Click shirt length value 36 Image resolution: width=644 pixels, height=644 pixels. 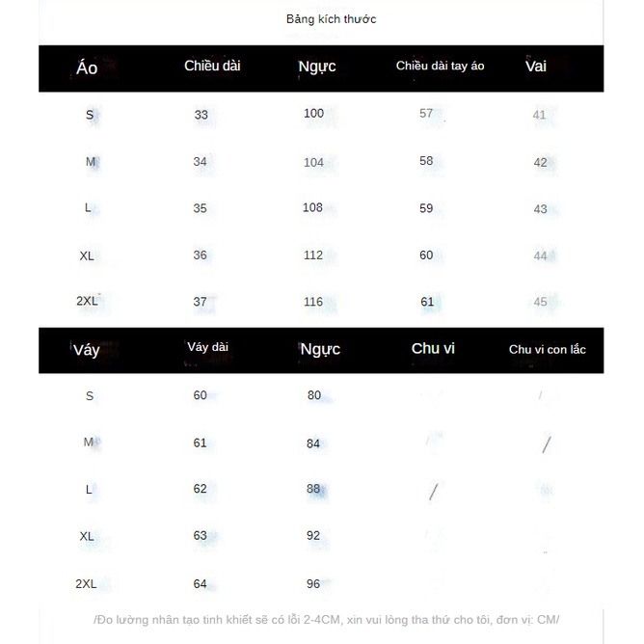pyautogui.click(x=201, y=255)
